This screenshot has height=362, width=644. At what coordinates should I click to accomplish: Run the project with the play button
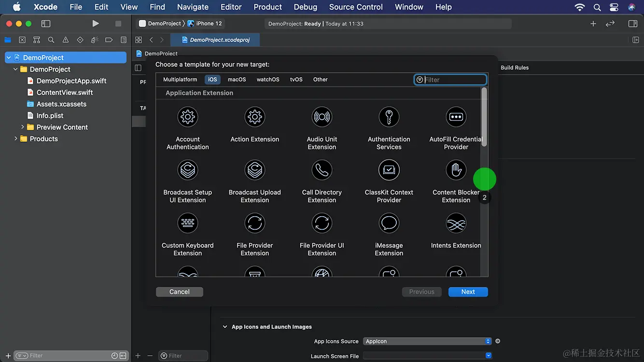pyautogui.click(x=96, y=24)
